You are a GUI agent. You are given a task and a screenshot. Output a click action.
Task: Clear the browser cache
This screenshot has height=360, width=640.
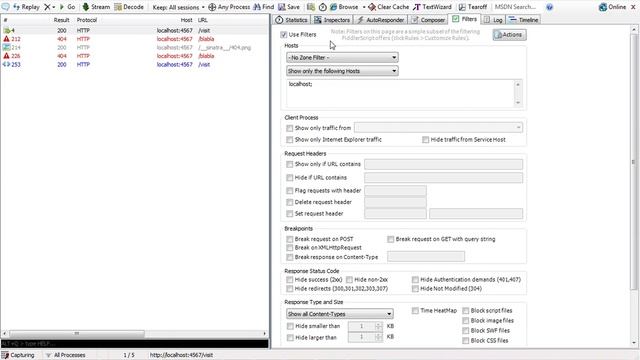coord(388,7)
